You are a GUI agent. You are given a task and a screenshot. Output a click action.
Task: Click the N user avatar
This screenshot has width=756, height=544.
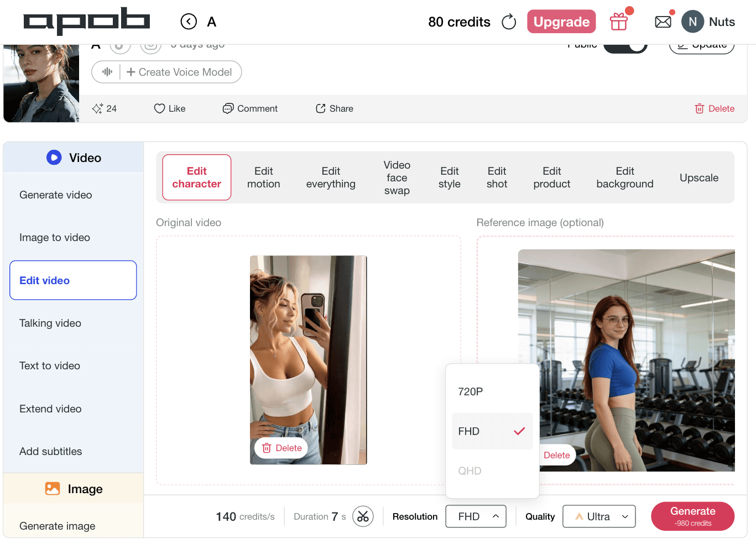coord(692,22)
